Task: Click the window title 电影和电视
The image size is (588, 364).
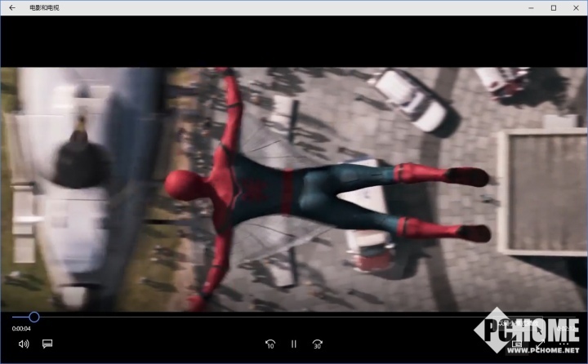Action: click(x=44, y=8)
